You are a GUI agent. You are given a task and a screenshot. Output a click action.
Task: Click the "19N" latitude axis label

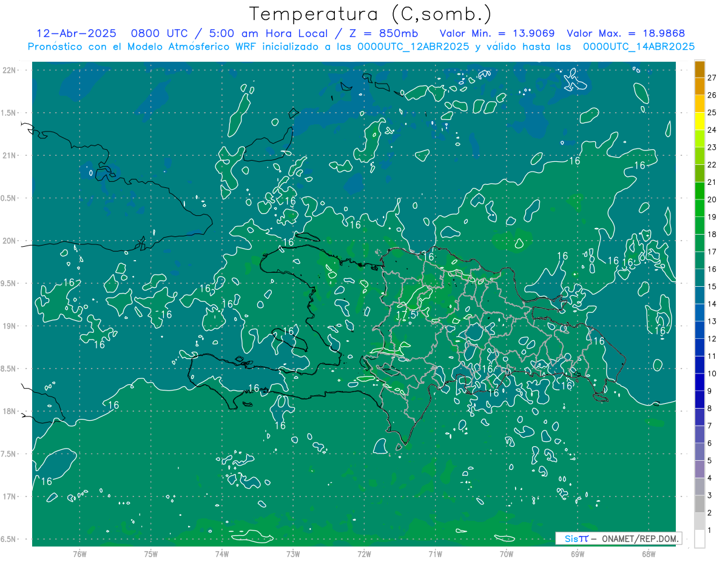(10, 326)
